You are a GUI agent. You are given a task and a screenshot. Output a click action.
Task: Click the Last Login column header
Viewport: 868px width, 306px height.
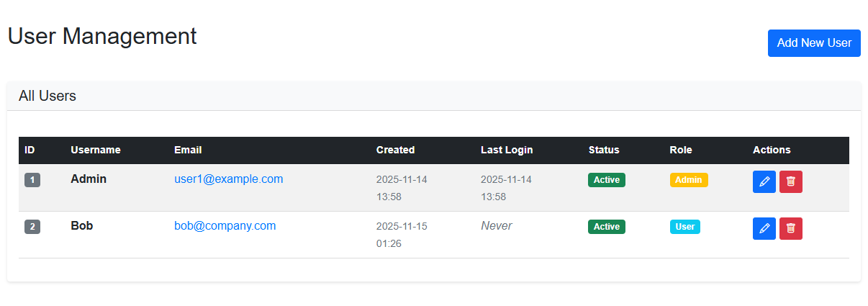(x=507, y=150)
